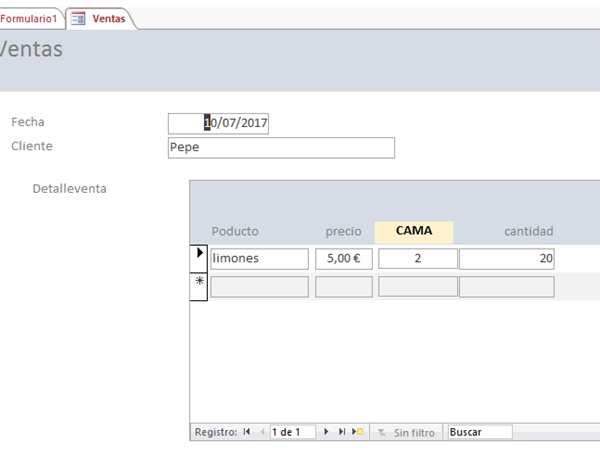Click the current record number box

[x=292, y=432]
